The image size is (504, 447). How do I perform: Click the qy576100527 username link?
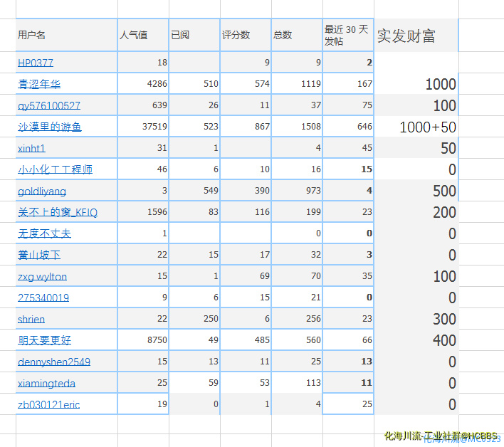(x=49, y=105)
